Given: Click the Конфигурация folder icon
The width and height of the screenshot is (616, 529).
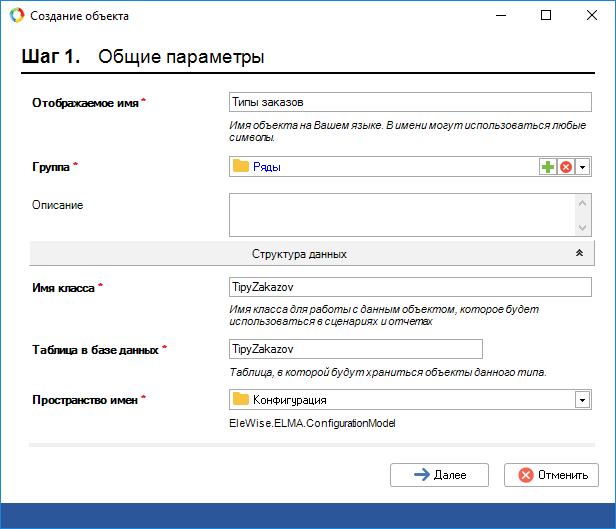Looking at the screenshot, I should pos(241,400).
